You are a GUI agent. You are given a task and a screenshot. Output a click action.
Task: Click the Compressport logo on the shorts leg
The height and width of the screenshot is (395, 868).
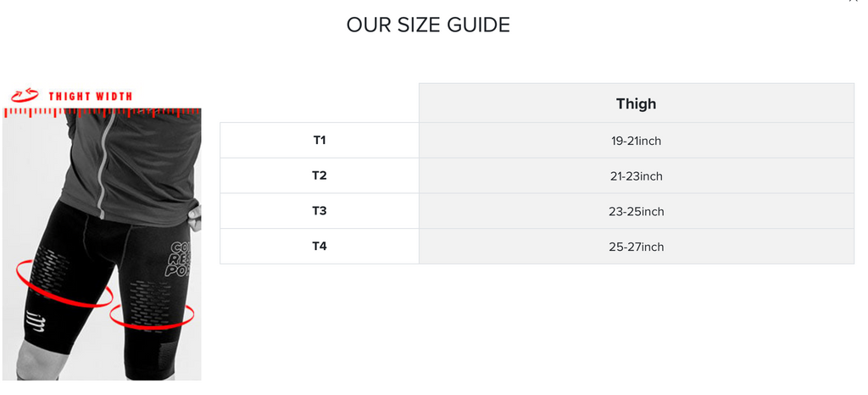35,323
